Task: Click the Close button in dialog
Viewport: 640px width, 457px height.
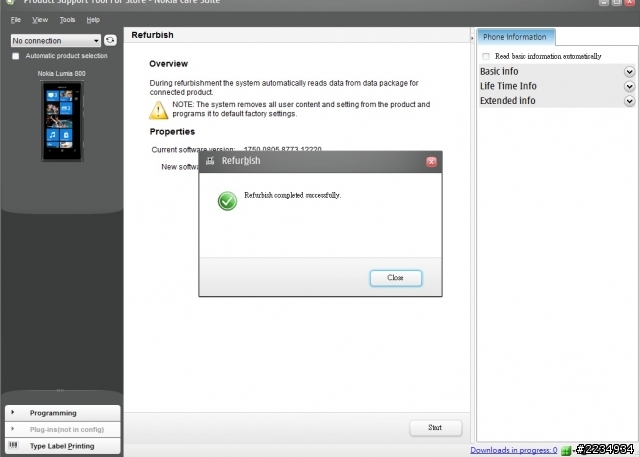Action: coord(396,278)
